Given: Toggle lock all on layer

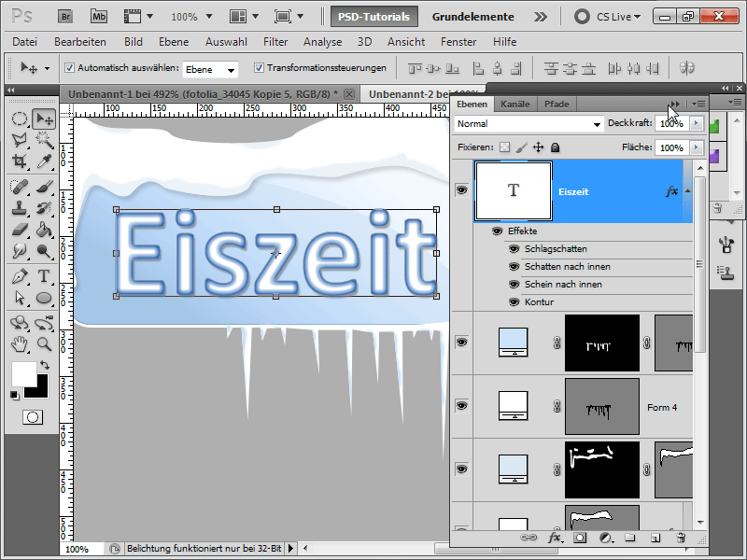Looking at the screenshot, I should coord(555,147).
